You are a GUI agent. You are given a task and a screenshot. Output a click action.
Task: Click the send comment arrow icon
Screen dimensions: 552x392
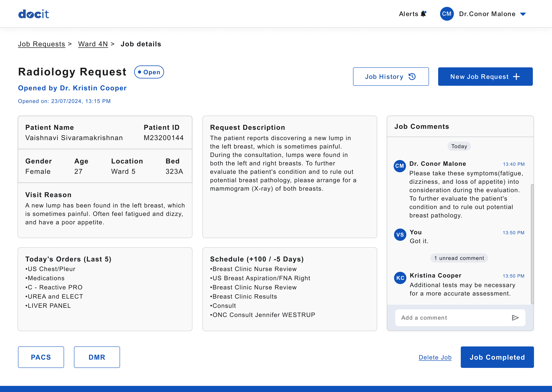click(515, 318)
